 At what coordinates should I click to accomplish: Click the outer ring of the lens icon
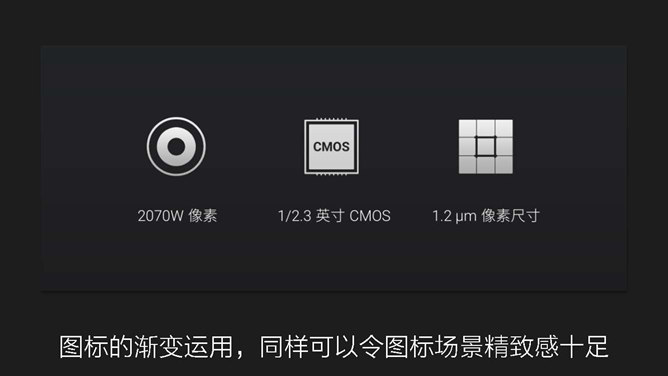(176, 120)
